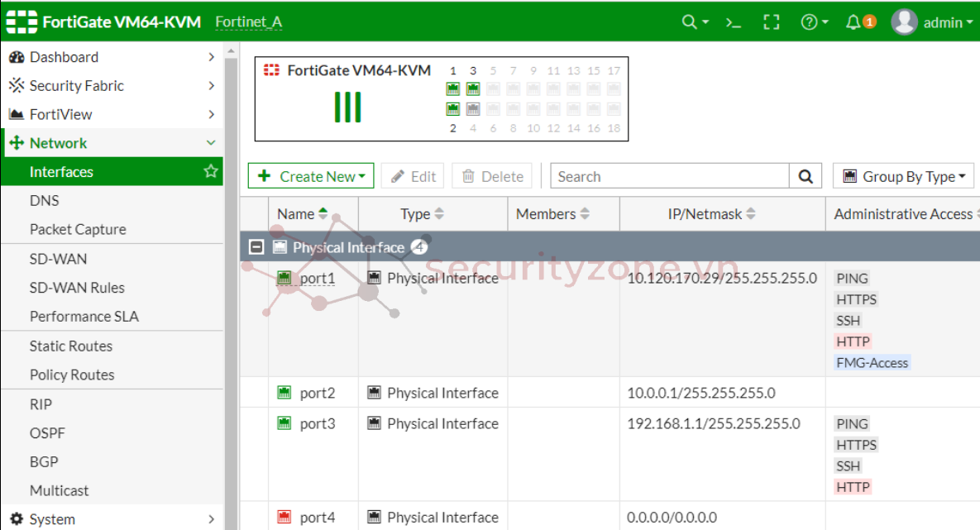
Task: Click the Delete button
Action: pos(492,176)
